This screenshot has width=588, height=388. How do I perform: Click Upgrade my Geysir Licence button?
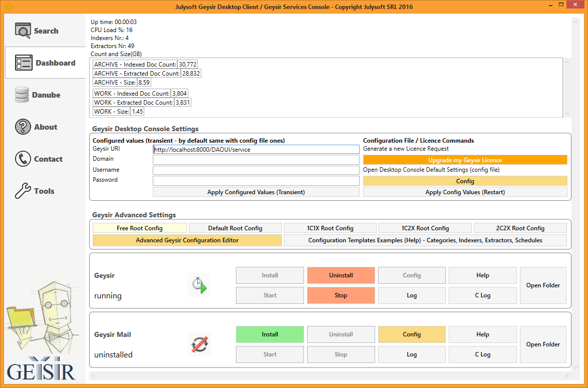pyautogui.click(x=465, y=160)
